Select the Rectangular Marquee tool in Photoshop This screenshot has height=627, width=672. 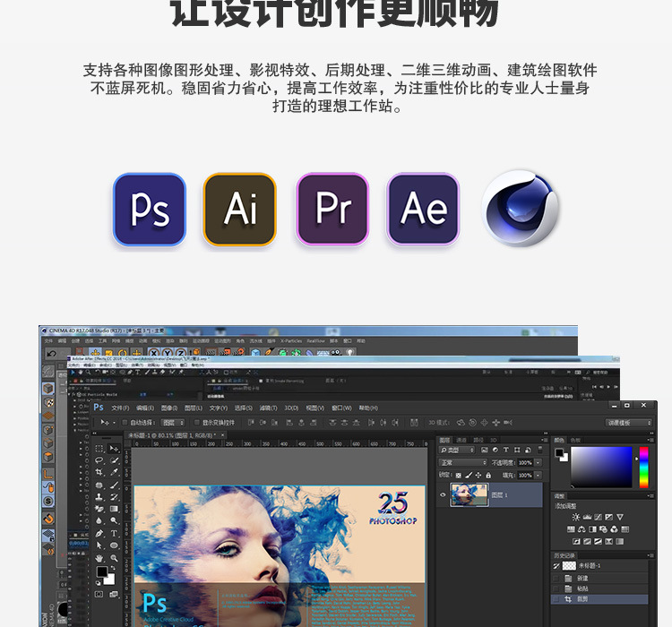(x=99, y=448)
